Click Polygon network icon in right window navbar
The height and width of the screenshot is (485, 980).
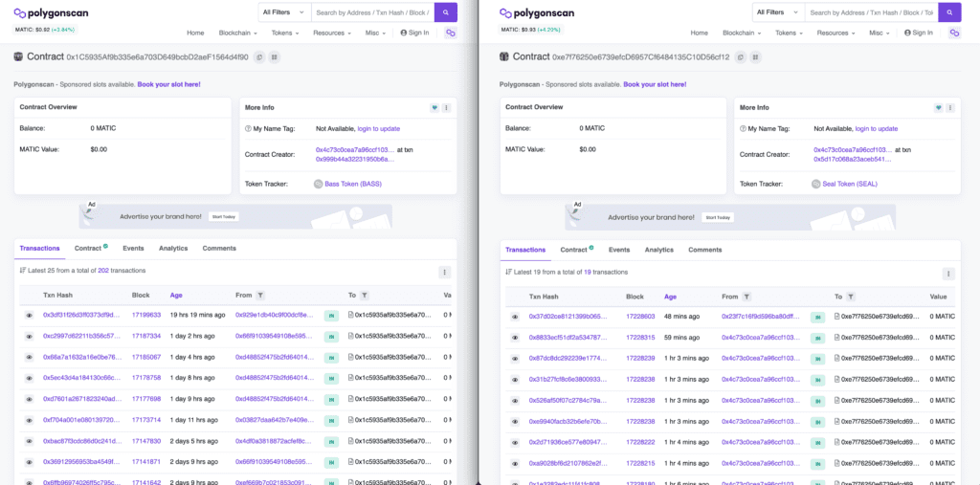(954, 33)
